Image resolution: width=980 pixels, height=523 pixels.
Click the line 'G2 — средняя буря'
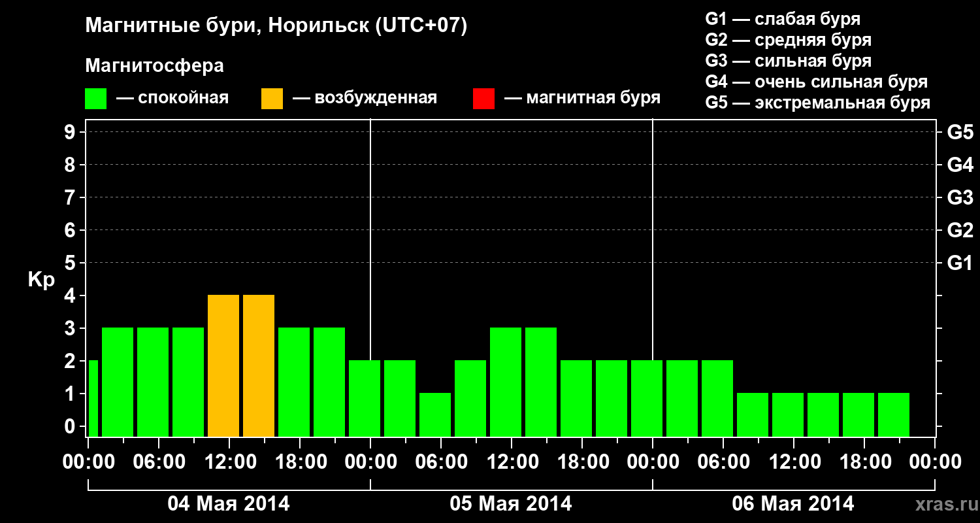[789, 40]
